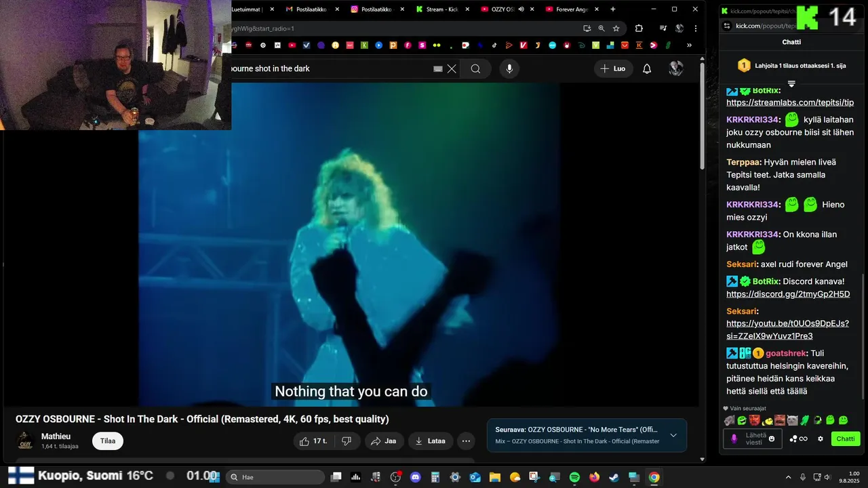
Task: Switch to the Luetuimmat tab
Action: coord(252,9)
